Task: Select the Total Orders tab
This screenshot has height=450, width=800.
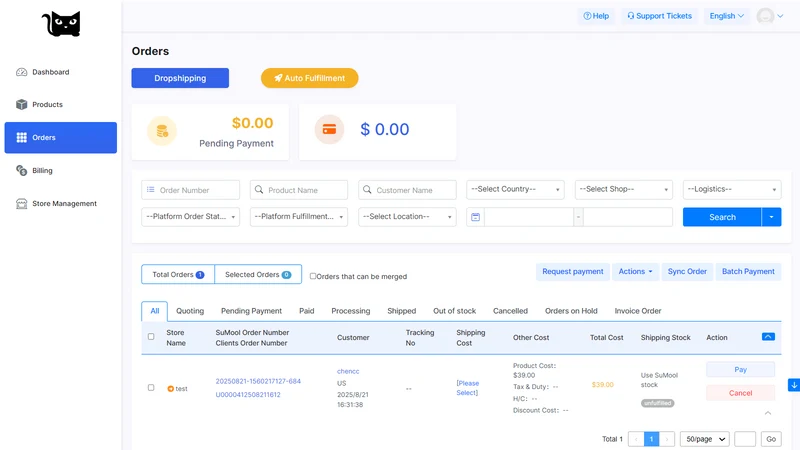Action: [178, 274]
